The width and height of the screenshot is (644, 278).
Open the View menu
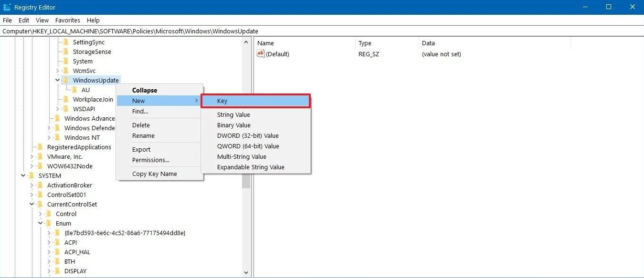pyautogui.click(x=42, y=20)
